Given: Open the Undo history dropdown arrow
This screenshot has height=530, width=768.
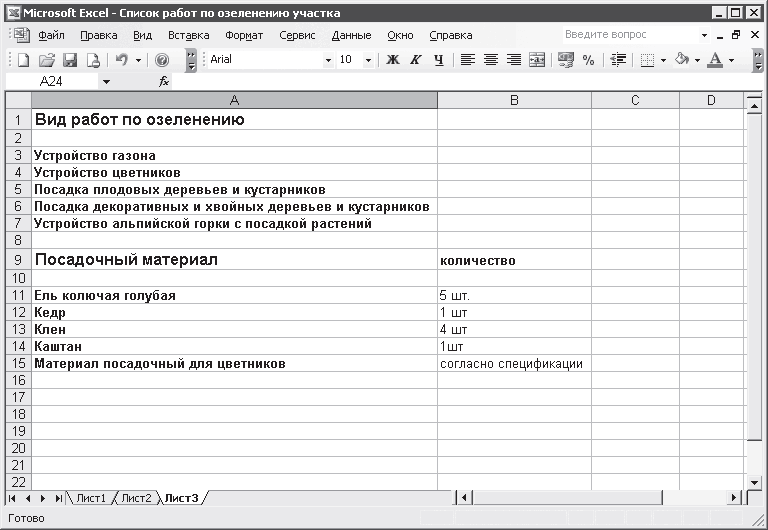Looking at the screenshot, I should [x=139, y=60].
